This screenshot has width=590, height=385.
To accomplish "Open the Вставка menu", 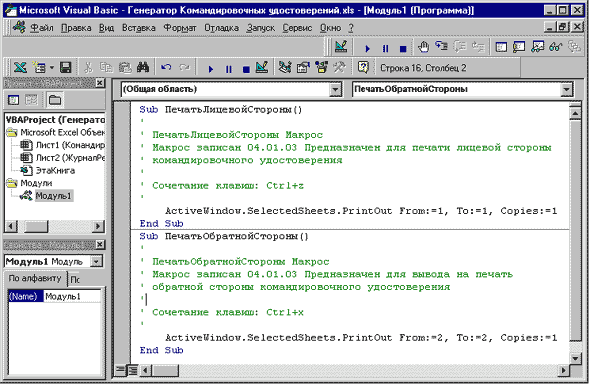I will coord(138,28).
